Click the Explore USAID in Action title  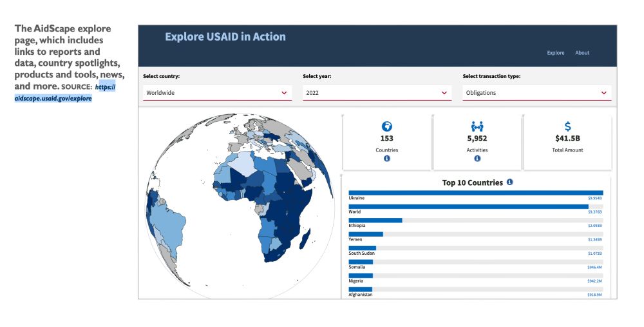tap(225, 37)
